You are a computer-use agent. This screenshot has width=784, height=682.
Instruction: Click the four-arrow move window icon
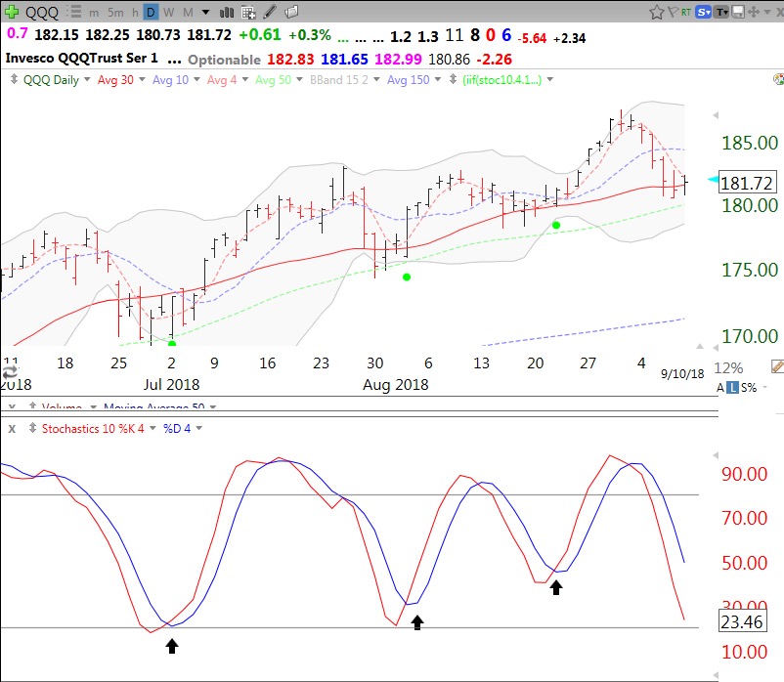(753, 12)
